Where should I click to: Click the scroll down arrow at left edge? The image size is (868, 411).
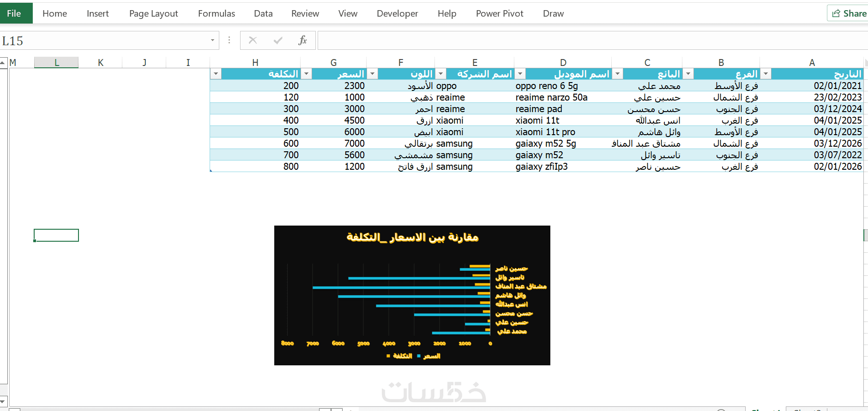coord(3,400)
